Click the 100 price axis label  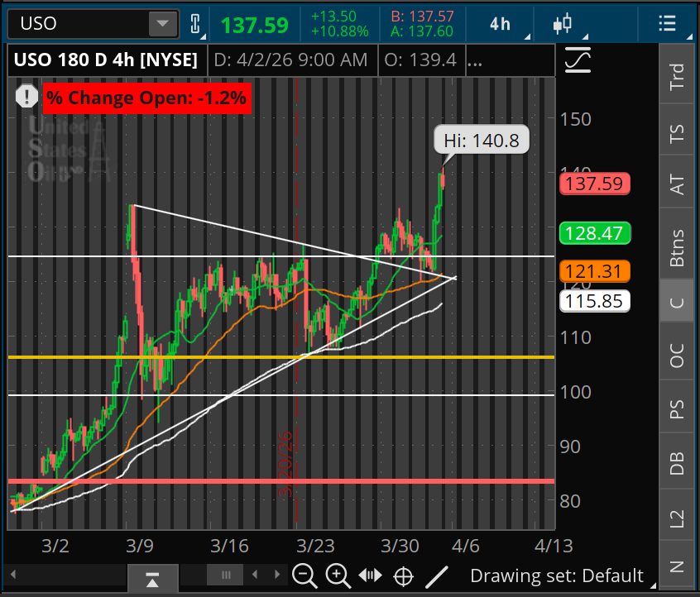(x=576, y=392)
